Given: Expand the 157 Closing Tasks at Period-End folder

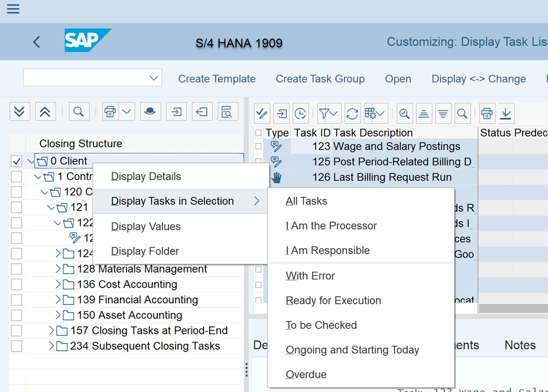Looking at the screenshot, I should 51,331.
